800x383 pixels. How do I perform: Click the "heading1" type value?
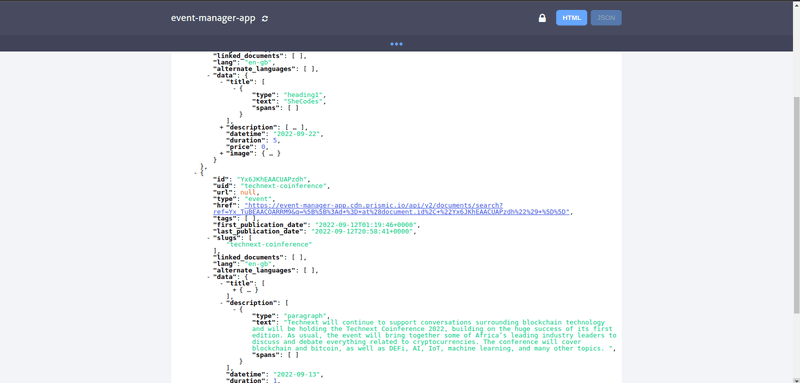point(304,95)
